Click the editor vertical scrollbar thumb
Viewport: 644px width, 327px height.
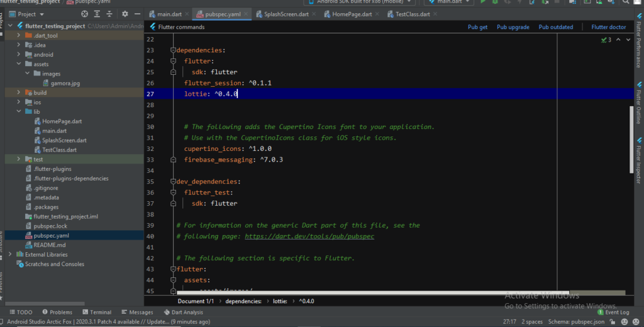[631, 140]
